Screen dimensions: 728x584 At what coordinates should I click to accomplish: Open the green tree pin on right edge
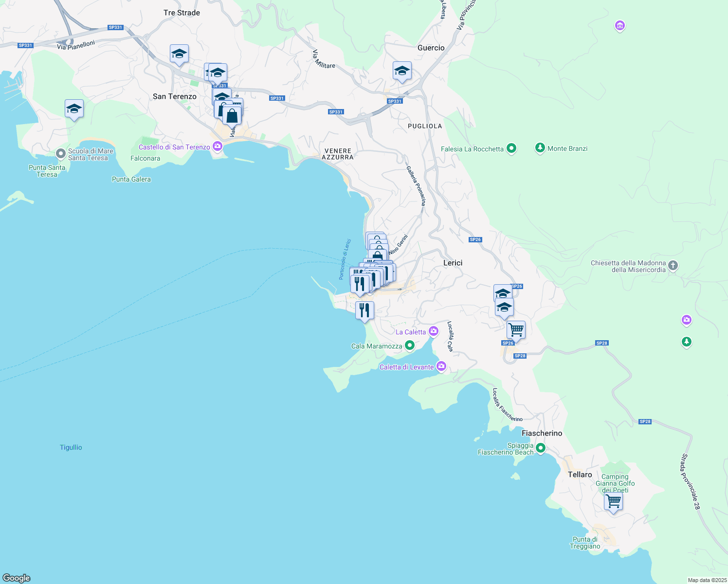click(x=687, y=342)
